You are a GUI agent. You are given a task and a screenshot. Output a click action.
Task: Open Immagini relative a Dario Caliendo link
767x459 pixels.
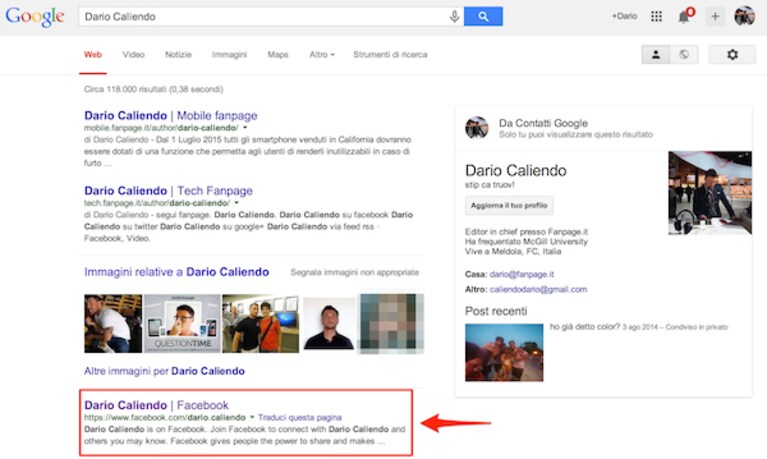pyautogui.click(x=177, y=272)
